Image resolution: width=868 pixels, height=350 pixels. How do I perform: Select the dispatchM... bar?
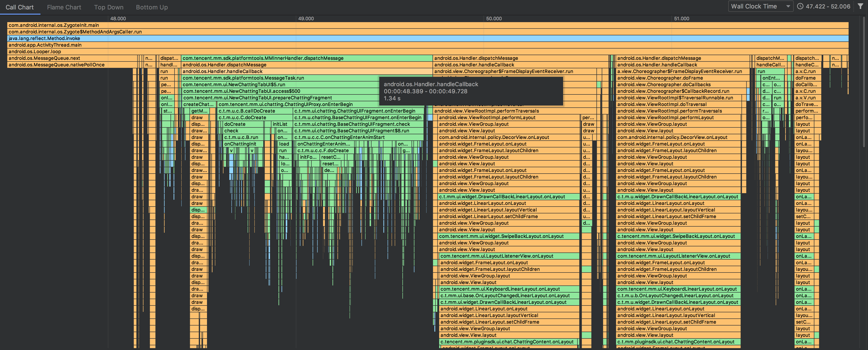[770, 58]
